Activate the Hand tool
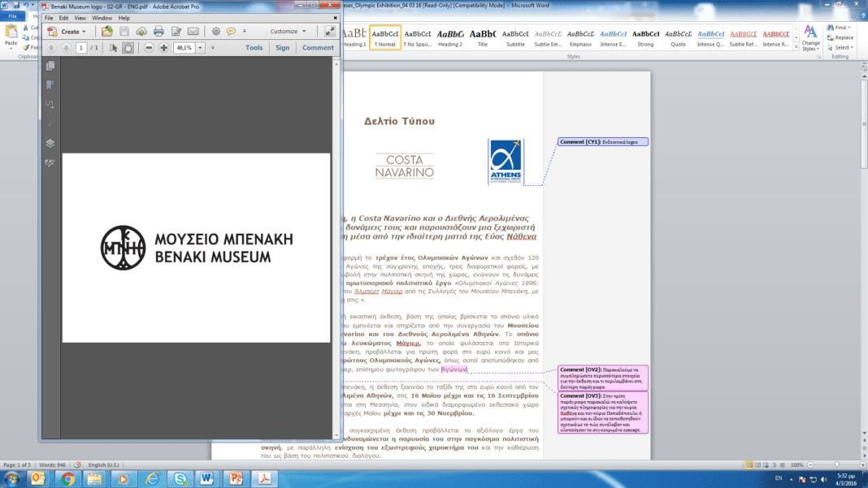The image size is (868, 488). 128,48
